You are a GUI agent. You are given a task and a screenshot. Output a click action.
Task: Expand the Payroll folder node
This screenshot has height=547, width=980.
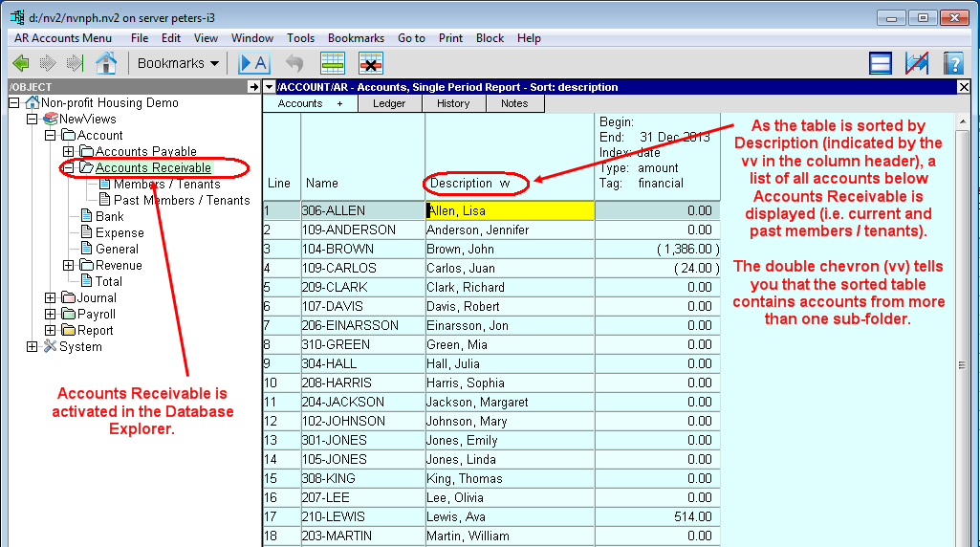coord(51,315)
